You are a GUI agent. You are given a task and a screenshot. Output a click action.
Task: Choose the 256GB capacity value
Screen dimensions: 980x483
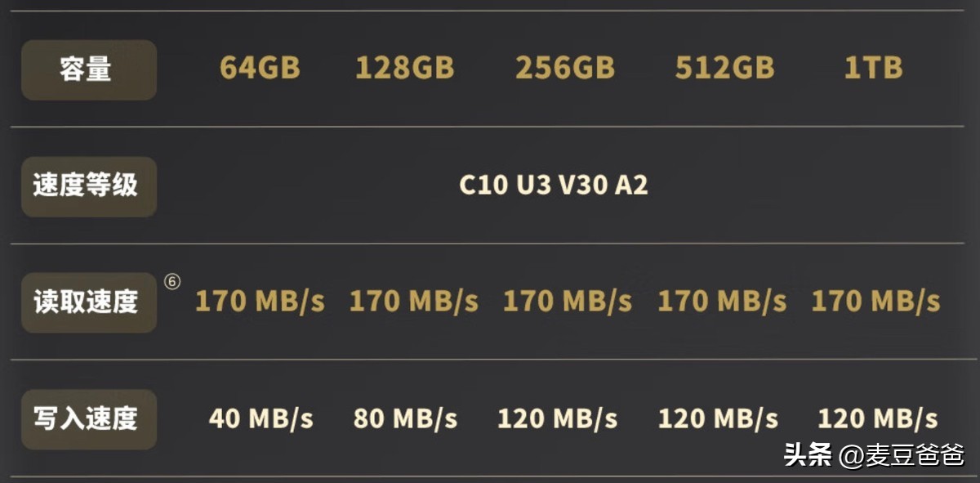coord(565,69)
